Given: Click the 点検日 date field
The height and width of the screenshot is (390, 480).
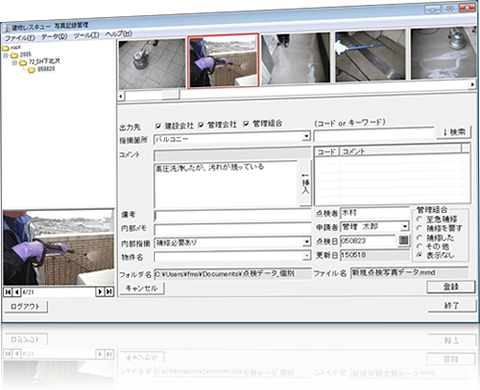Looking at the screenshot, I should pyautogui.click(x=368, y=241).
